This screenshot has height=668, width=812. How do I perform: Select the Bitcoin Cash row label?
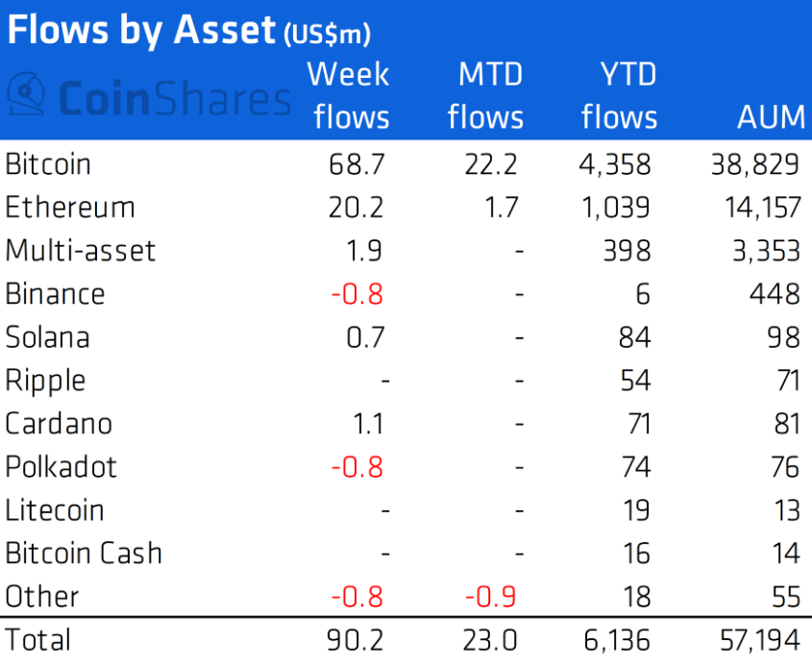click(84, 554)
